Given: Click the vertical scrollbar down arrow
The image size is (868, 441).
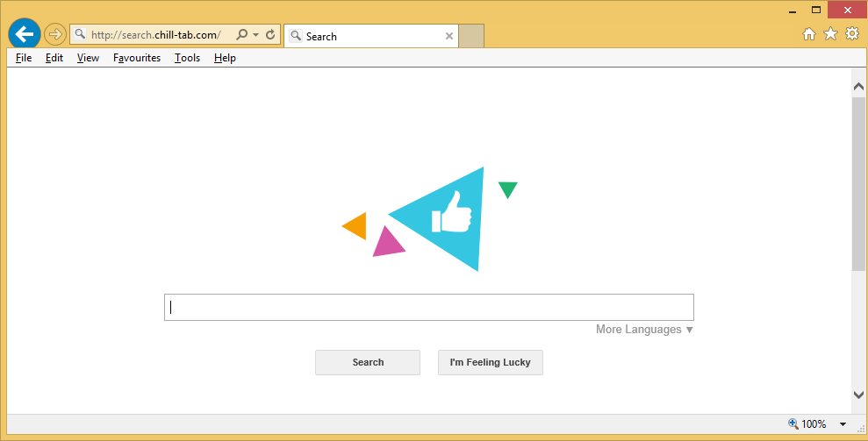Looking at the screenshot, I should point(858,395).
